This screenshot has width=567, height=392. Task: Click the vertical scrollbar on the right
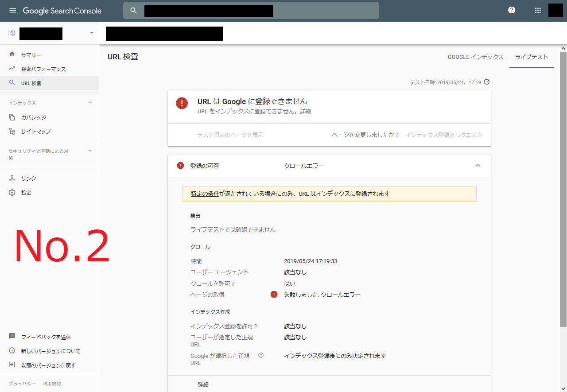[563, 190]
